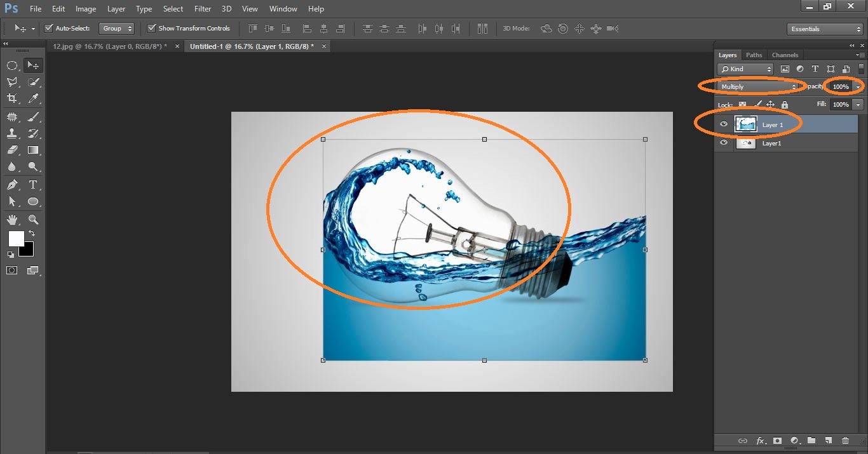
Task: Toggle the Auto-Select checkbox
Action: 49,28
